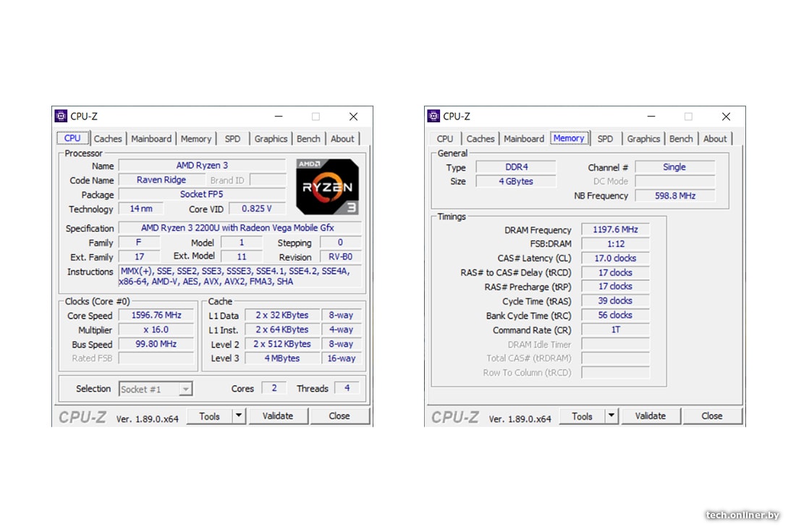The image size is (796, 532).
Task: Click the Close button in left window
Action: point(339,415)
